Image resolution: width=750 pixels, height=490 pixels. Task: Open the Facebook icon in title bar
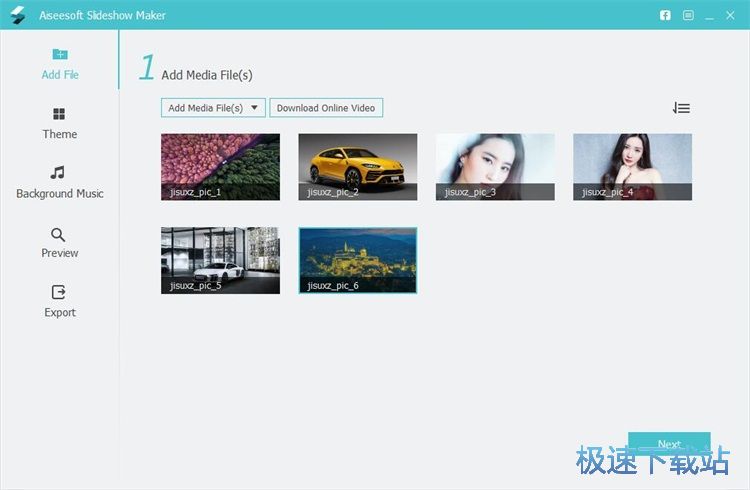click(x=665, y=15)
